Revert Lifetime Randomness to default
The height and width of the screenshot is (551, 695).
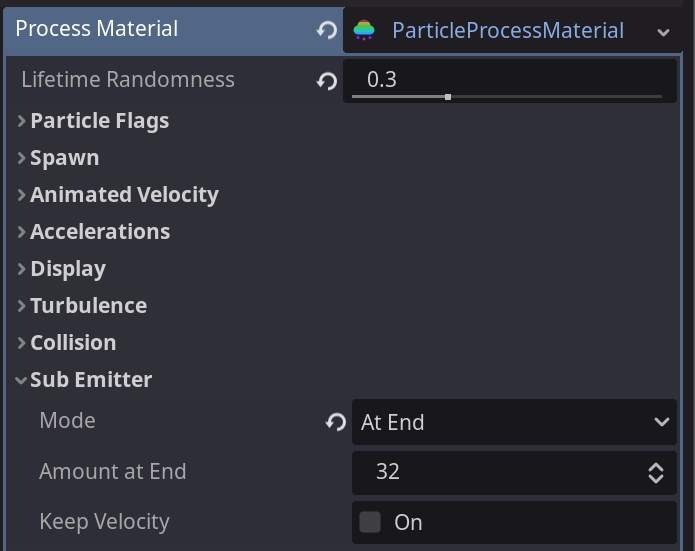[327, 81]
